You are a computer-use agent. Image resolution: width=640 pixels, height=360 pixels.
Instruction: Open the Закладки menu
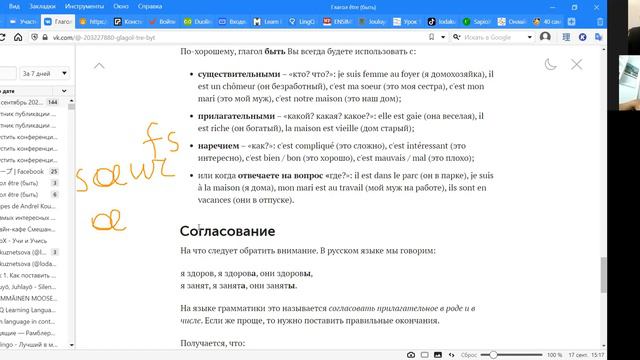coord(42,7)
